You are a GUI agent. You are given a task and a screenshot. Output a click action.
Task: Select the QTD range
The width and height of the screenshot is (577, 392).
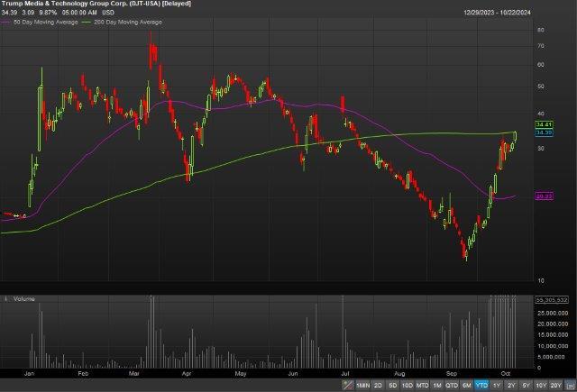point(452,385)
